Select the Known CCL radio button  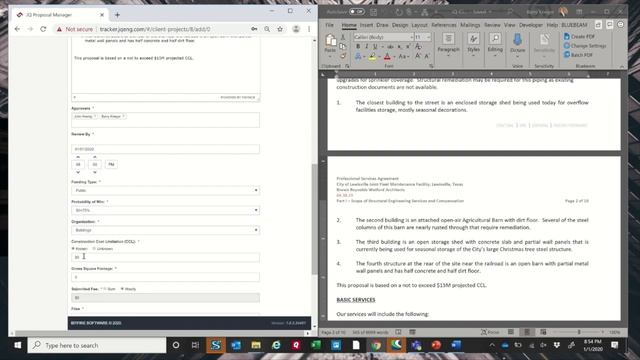73,249
